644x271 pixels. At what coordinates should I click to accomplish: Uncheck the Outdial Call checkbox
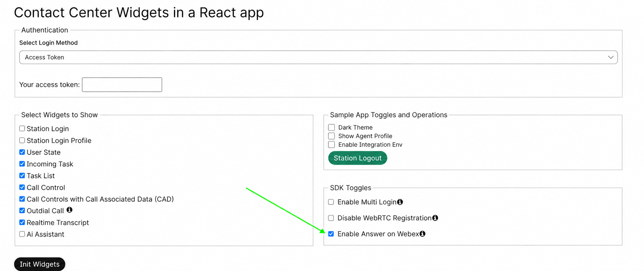point(22,211)
